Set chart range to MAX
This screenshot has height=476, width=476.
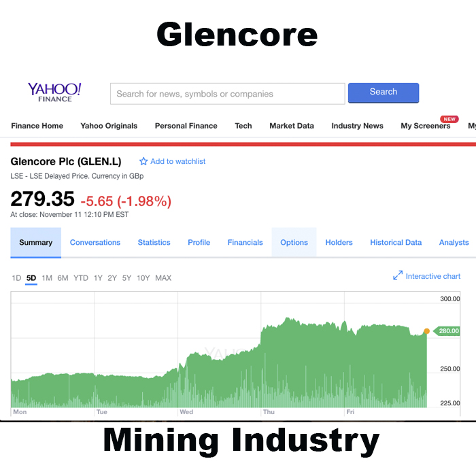click(163, 278)
